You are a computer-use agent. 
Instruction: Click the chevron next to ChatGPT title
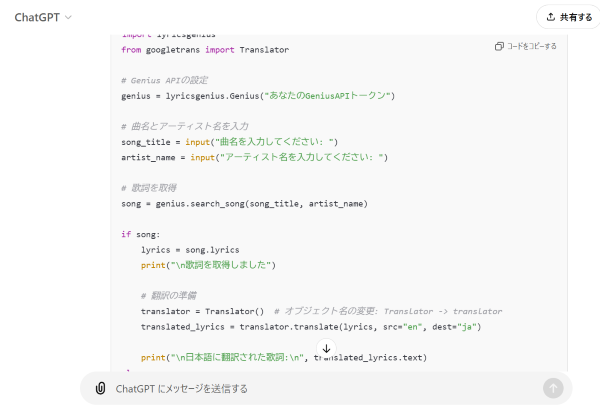click(68, 18)
